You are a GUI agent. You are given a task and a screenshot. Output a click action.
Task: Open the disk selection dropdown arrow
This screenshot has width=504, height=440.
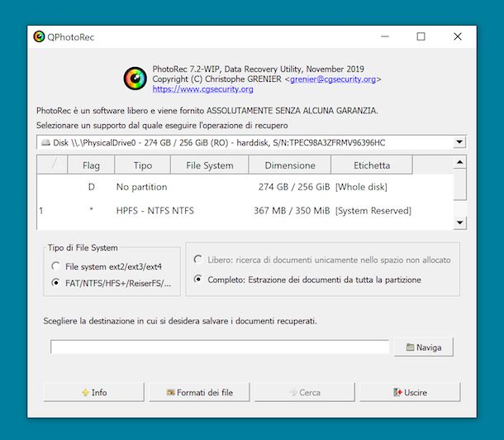tap(459, 142)
